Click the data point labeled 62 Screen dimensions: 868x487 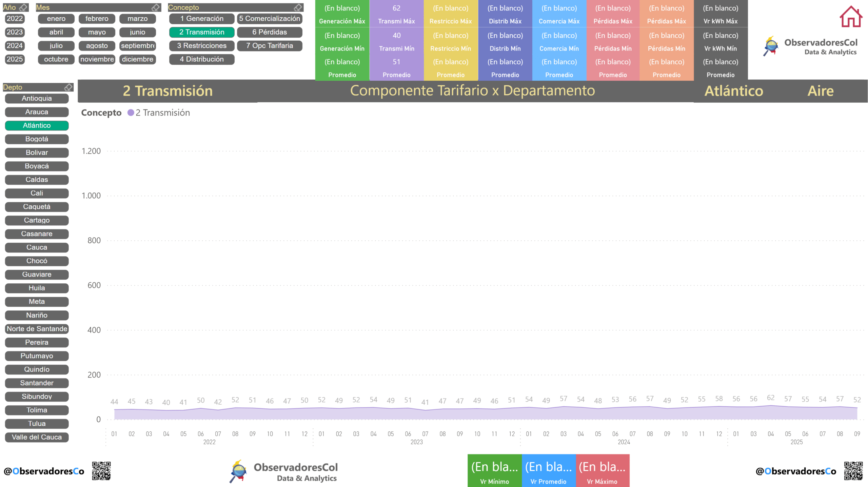[x=770, y=406]
